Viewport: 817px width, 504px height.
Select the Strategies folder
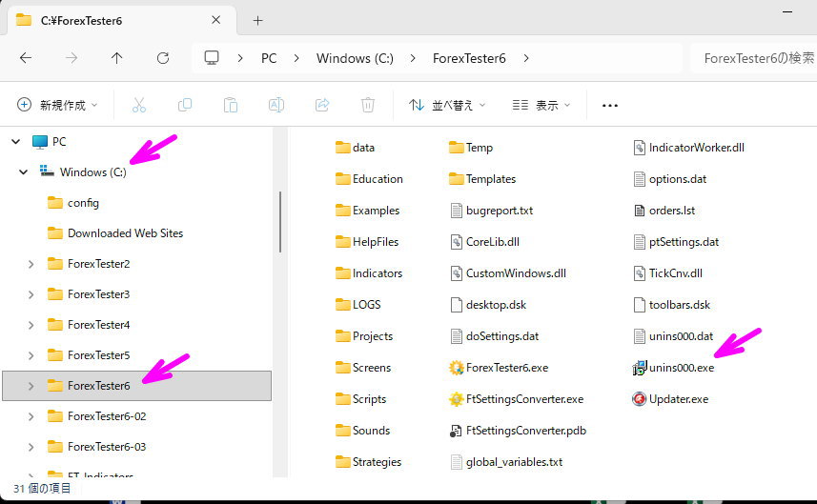pyautogui.click(x=368, y=462)
